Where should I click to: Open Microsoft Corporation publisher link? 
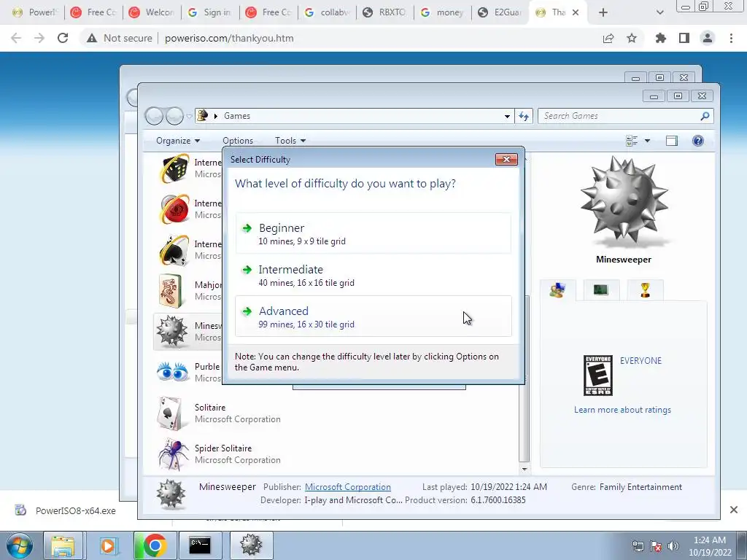348,486
